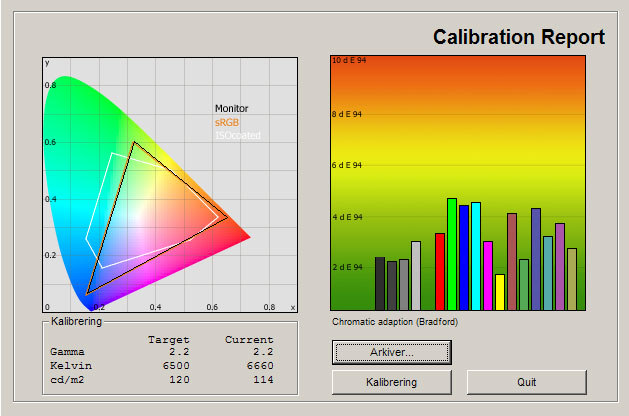Screen dimensions: 629x416
Task: Select the brown bar right of yellow
Action: pos(512,262)
